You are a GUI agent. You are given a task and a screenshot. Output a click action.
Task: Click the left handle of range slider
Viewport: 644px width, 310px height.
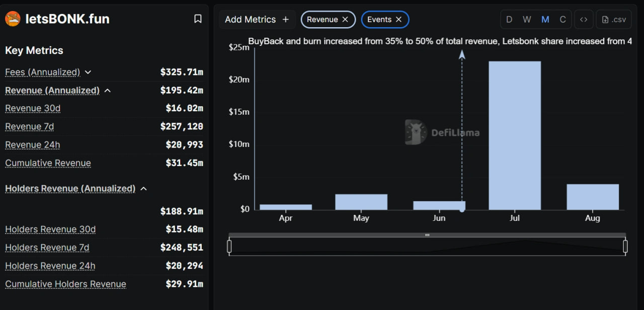[x=229, y=246]
